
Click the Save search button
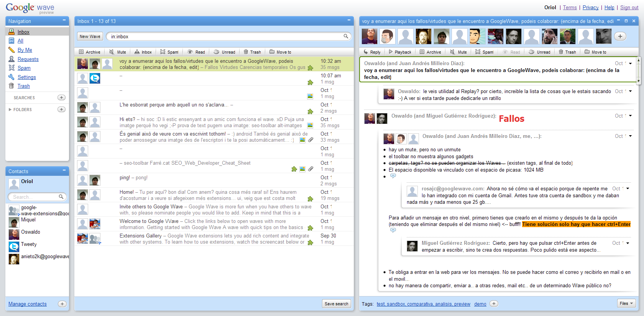tap(337, 304)
